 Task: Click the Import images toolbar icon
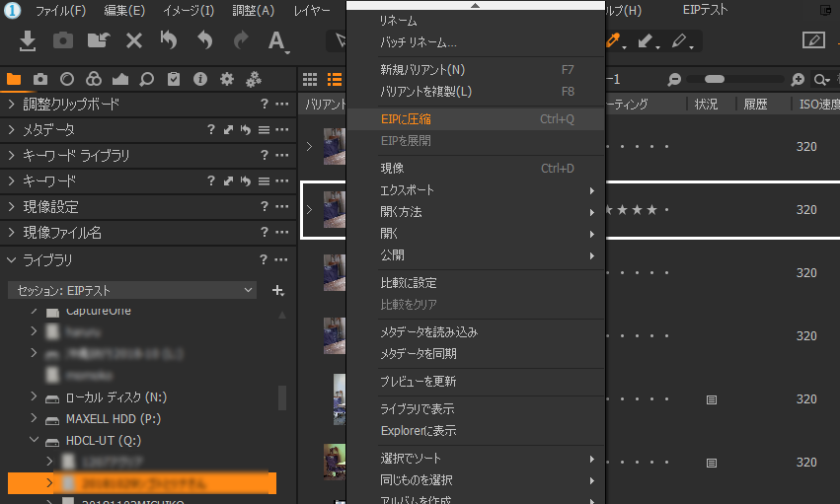(x=28, y=40)
